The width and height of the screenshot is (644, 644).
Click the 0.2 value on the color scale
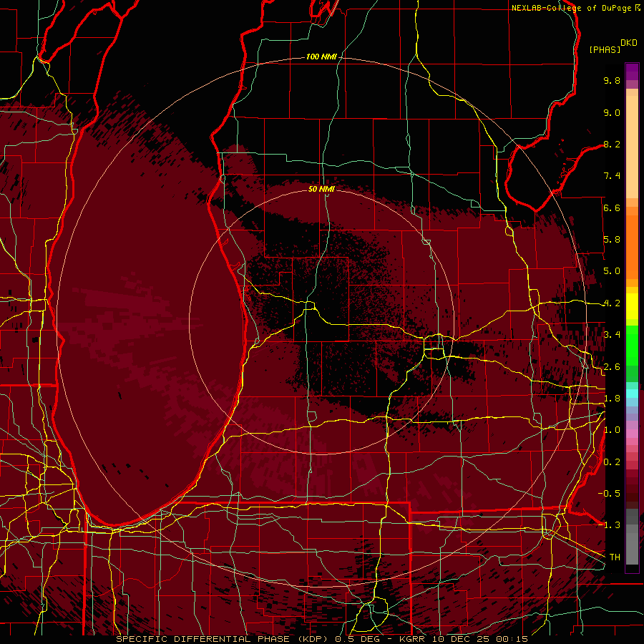click(612, 462)
